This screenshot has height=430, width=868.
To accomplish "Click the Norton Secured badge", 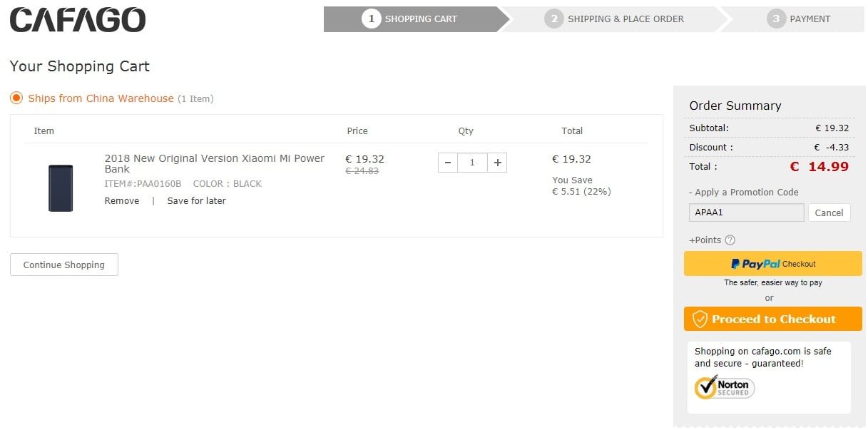I will pyautogui.click(x=725, y=387).
